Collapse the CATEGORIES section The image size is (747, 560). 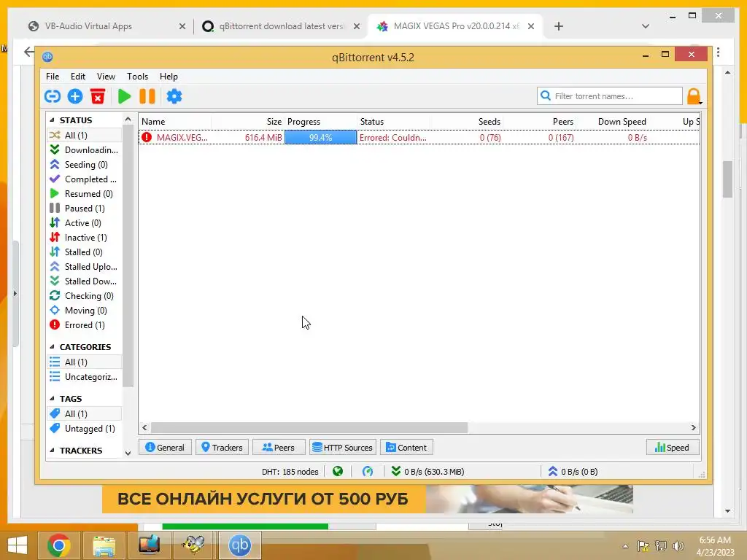pos(52,346)
